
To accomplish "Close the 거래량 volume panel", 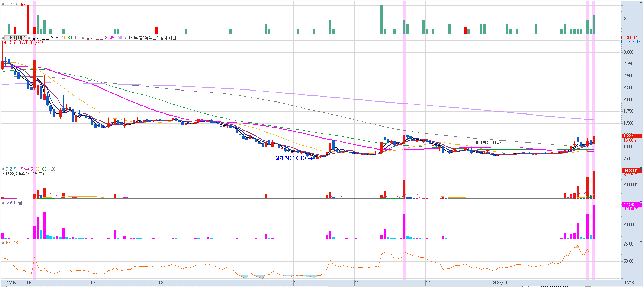I will pyautogui.click(x=641, y=169).
